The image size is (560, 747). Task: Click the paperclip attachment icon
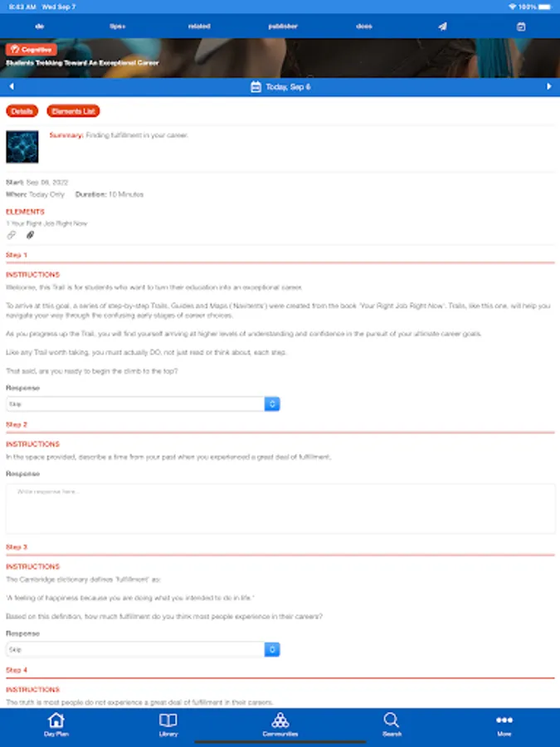click(30, 235)
